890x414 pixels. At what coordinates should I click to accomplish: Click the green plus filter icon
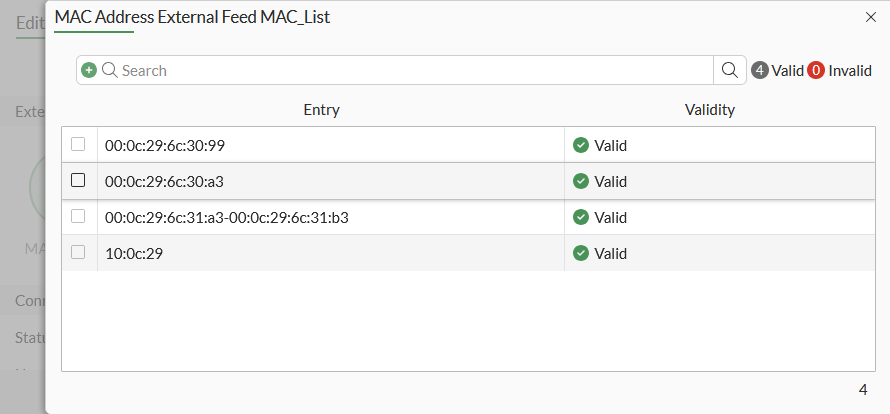click(89, 70)
